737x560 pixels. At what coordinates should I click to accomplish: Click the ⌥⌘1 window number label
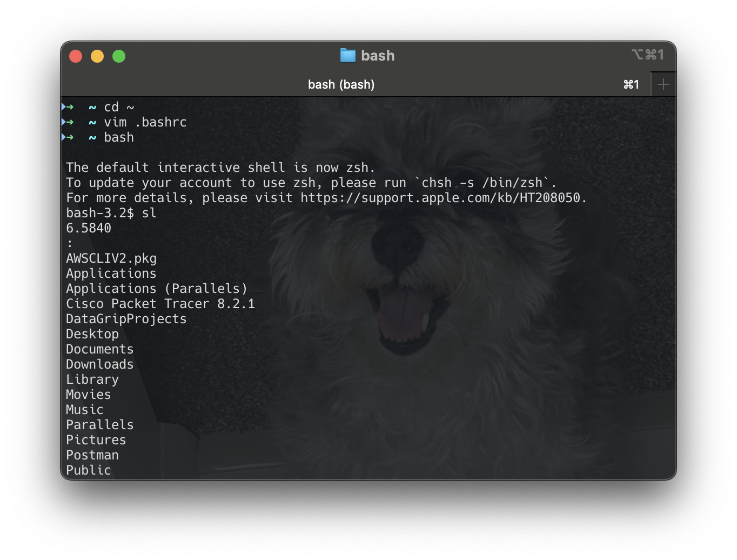coord(647,55)
